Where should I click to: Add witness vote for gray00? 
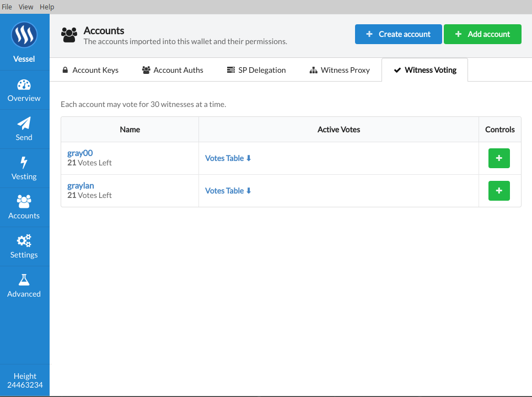[499, 158]
